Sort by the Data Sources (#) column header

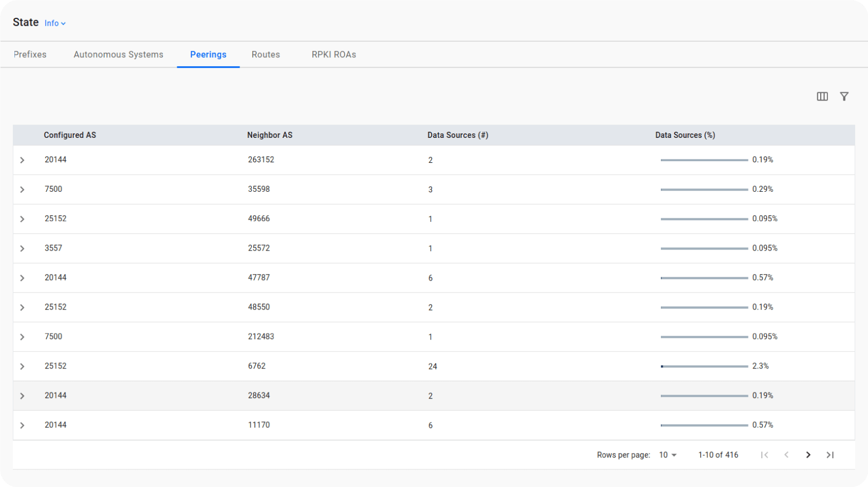click(457, 135)
